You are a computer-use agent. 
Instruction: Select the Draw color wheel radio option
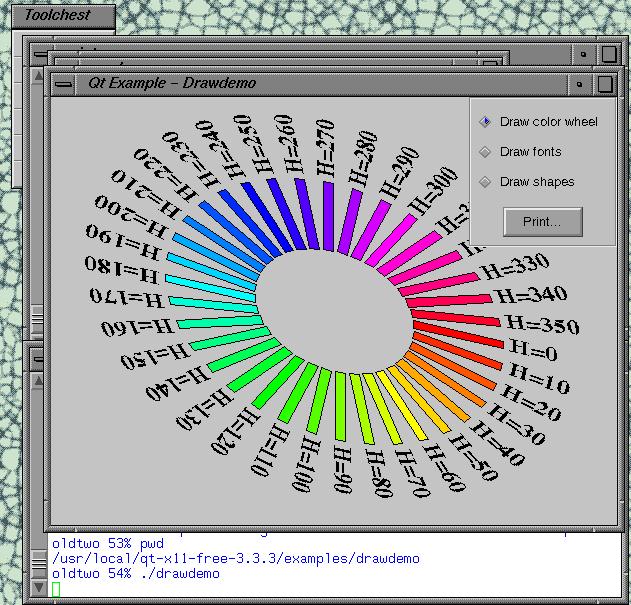[x=538, y=122]
